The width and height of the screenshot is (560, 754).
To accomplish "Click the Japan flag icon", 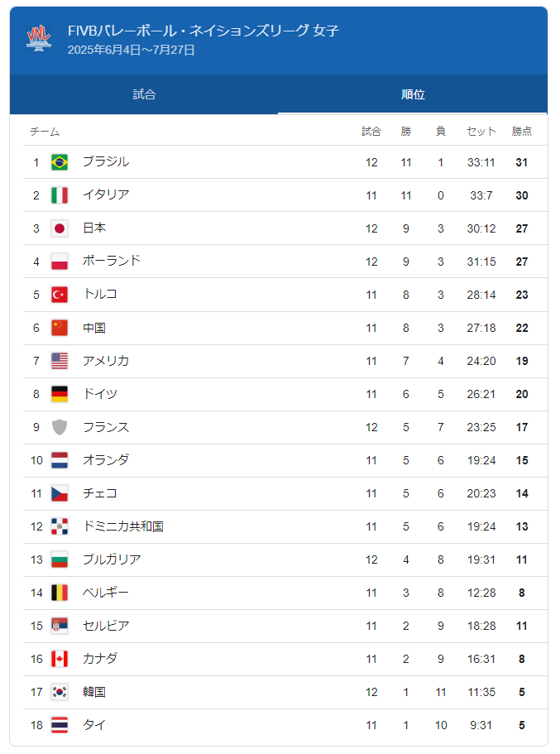I will click(60, 228).
